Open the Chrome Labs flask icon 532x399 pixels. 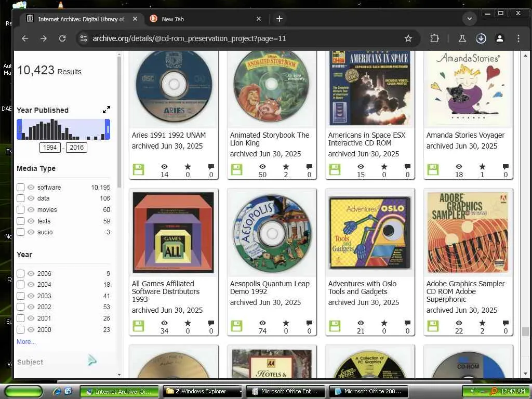pyautogui.click(x=462, y=38)
